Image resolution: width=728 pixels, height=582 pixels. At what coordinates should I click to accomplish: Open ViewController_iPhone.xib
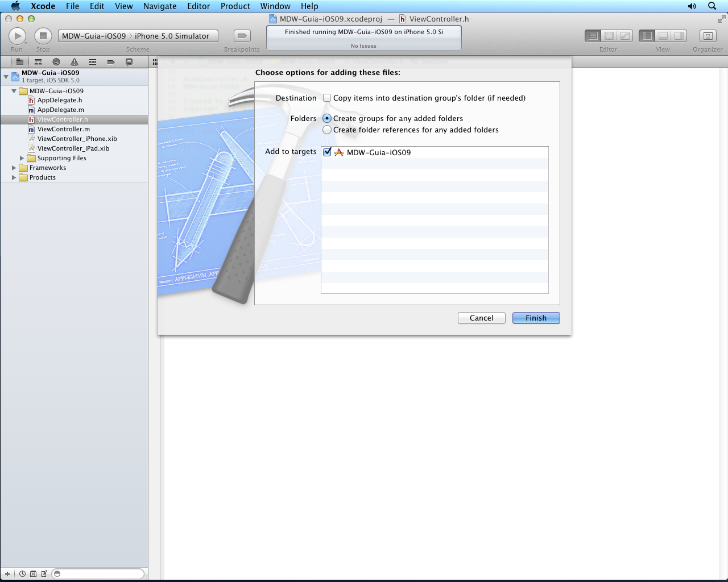(77, 139)
